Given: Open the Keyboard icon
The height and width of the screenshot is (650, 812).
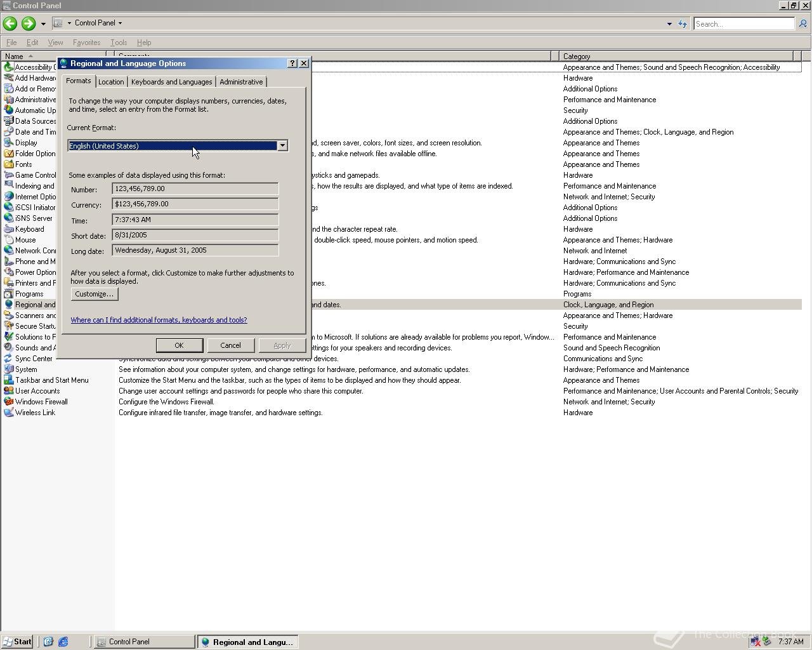Looking at the screenshot, I should 9,229.
